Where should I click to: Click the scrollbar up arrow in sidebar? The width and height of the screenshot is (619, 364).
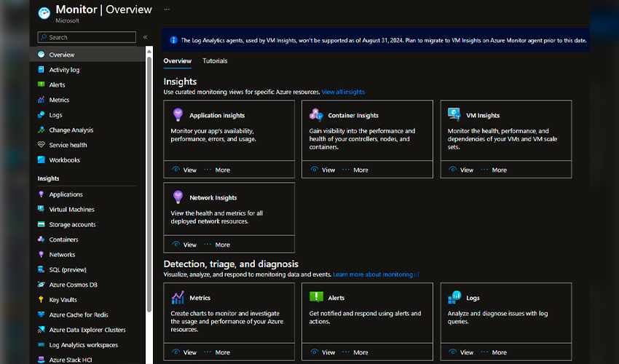149,51
